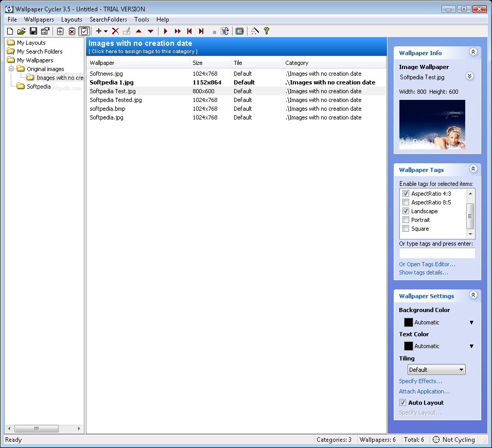Toggle the clipboard checkmark toolbar icon

pos(84,31)
